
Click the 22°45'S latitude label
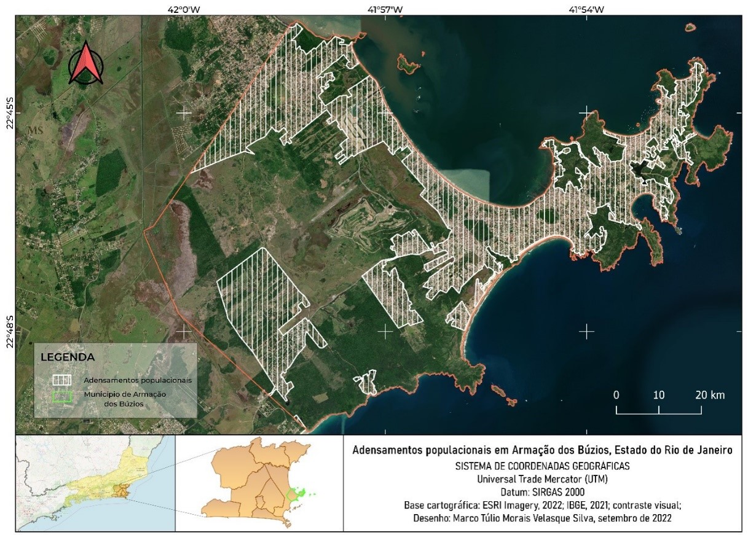(x=9, y=112)
